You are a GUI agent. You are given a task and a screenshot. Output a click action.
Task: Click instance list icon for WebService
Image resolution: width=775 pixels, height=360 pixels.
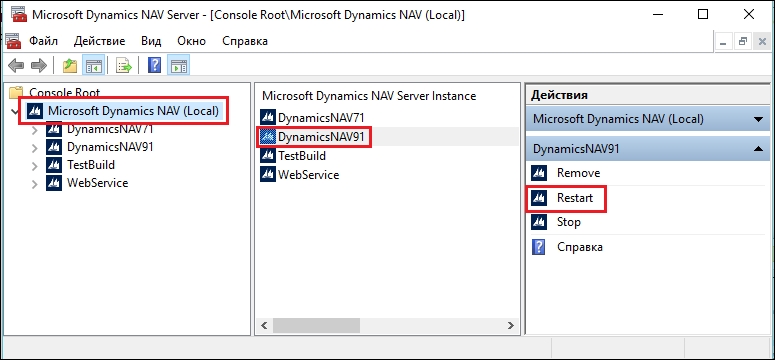pos(268,175)
